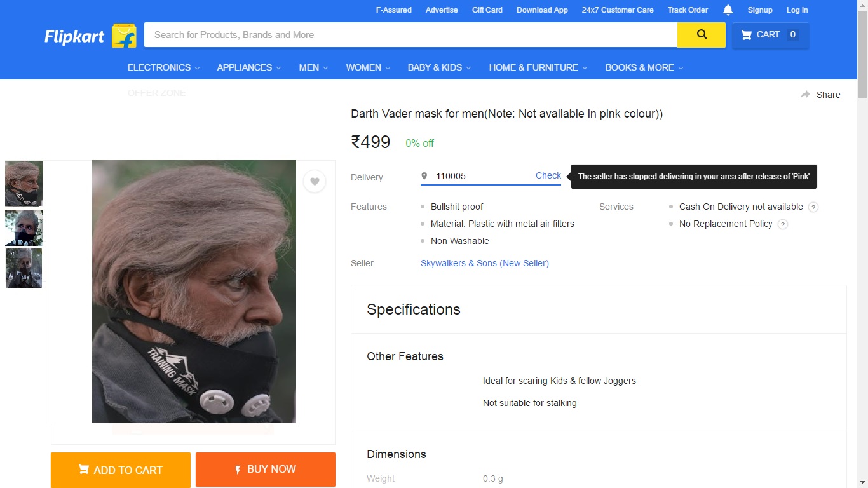Open the Download App link
The height and width of the screenshot is (488, 868).
(542, 10)
